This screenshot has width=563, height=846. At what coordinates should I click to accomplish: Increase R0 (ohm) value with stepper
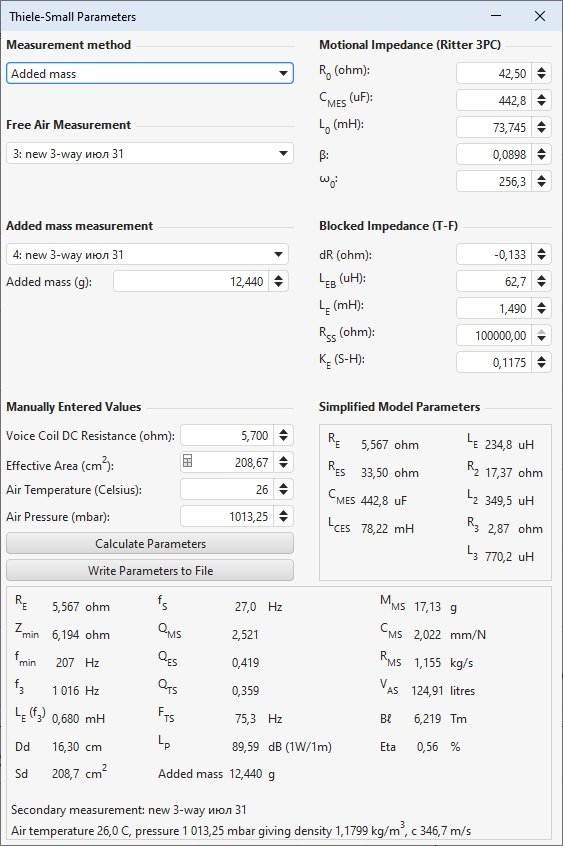click(541, 69)
